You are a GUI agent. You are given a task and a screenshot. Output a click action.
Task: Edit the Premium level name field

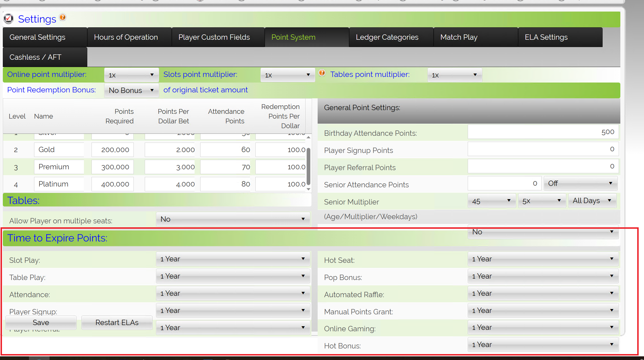click(x=59, y=167)
